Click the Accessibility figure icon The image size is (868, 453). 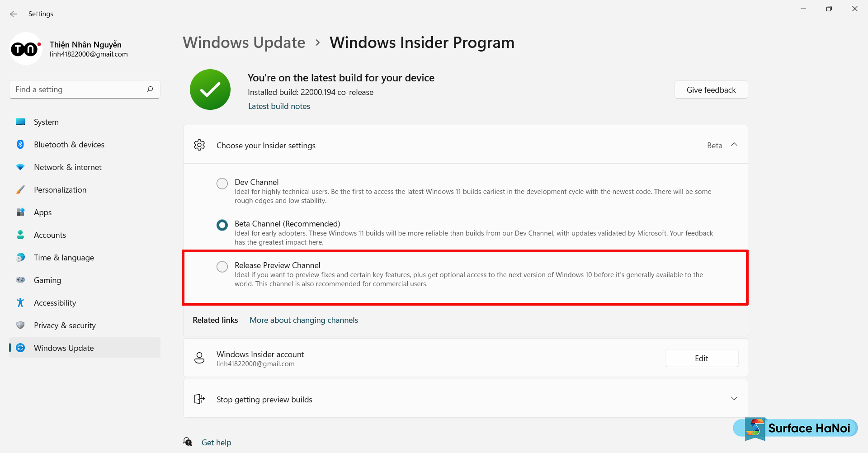(20, 303)
